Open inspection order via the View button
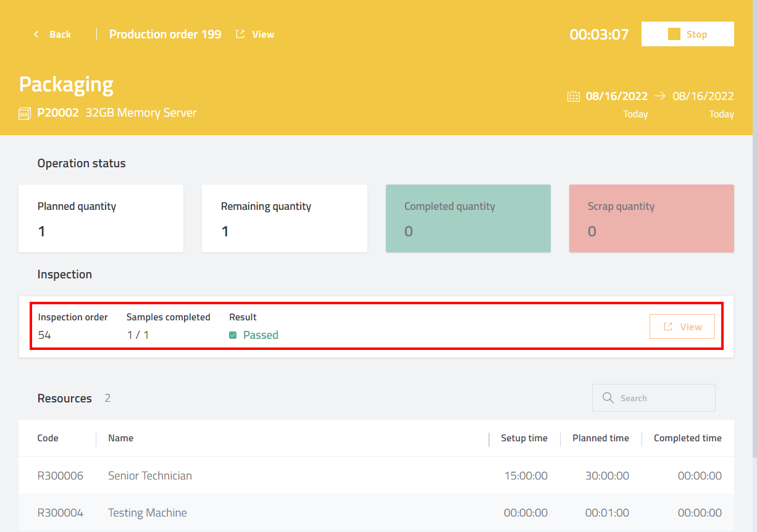This screenshot has height=532, width=757. pos(682,326)
